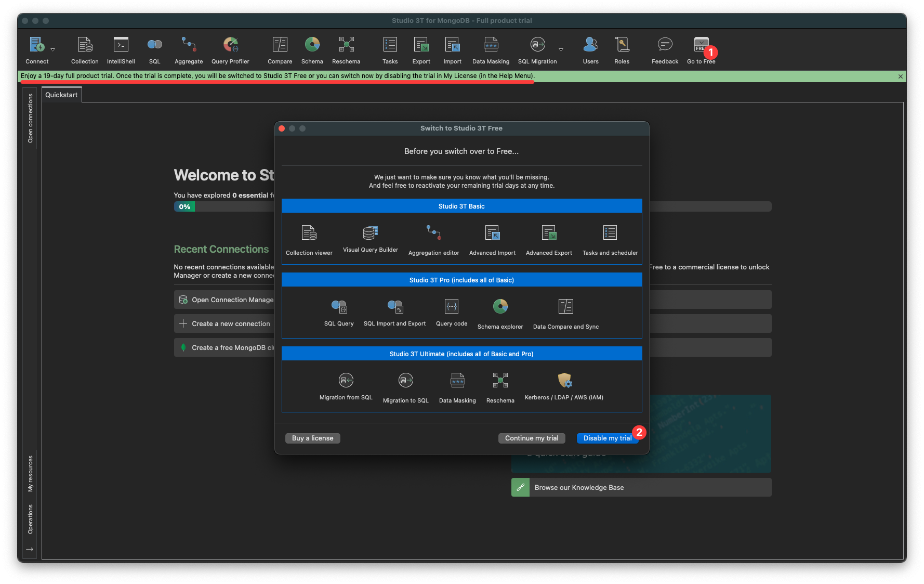This screenshot has width=924, height=584.
Task: Click the Recent Connections heading
Action: [x=221, y=249]
